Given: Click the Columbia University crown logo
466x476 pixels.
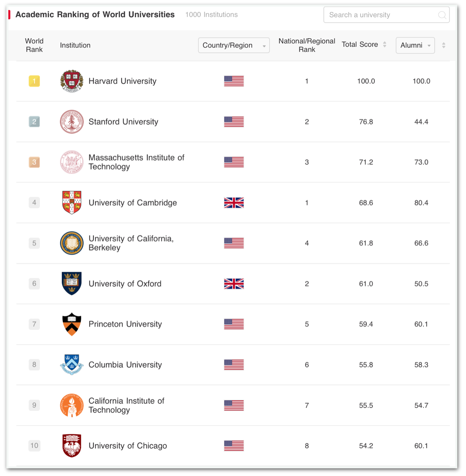Looking at the screenshot, I should coord(72,364).
